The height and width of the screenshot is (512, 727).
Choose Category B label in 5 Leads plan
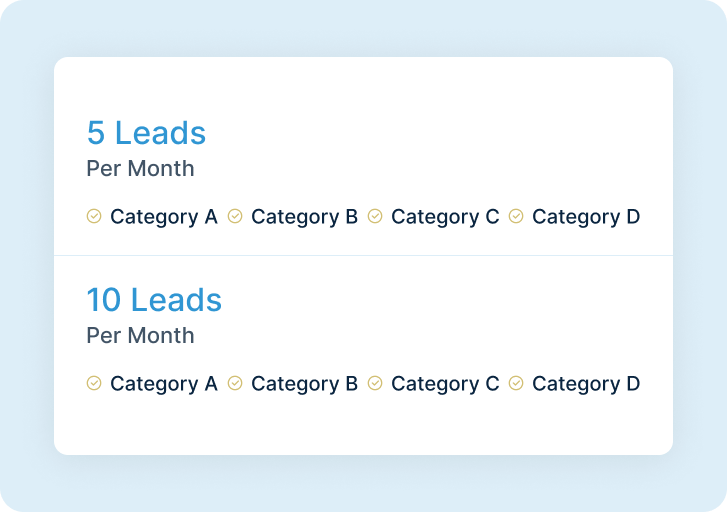(x=305, y=217)
